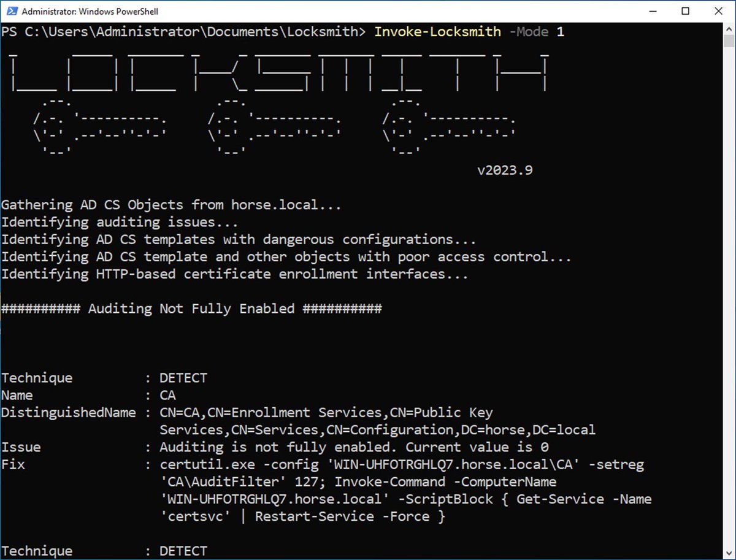The width and height of the screenshot is (736, 560).
Task: Click the 'CN=CA,CN=Enrollment Services,CN=Public Key' text
Action: coord(326,412)
